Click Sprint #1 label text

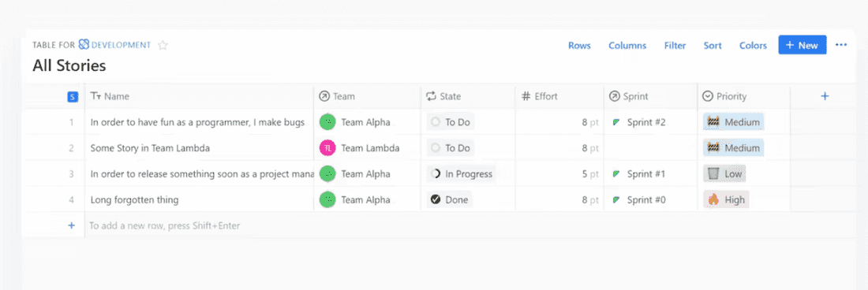click(x=646, y=174)
